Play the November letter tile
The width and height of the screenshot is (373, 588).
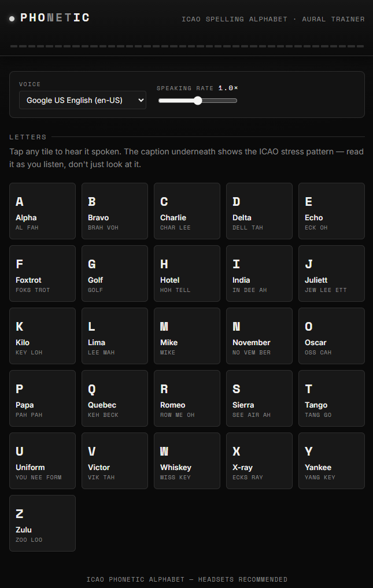[x=259, y=336]
